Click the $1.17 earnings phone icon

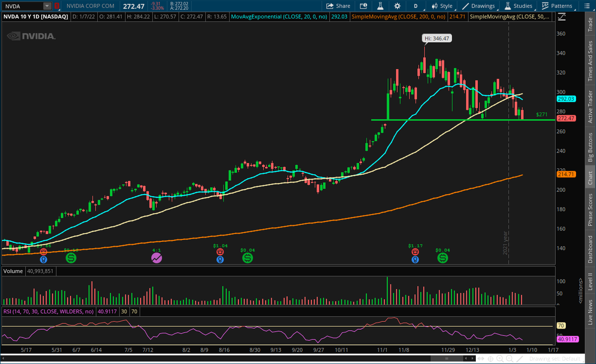click(415, 252)
